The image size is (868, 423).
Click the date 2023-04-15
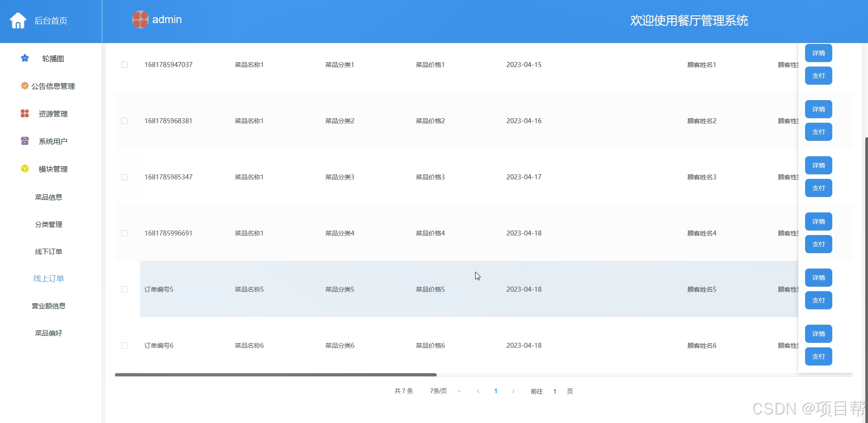pyautogui.click(x=524, y=65)
